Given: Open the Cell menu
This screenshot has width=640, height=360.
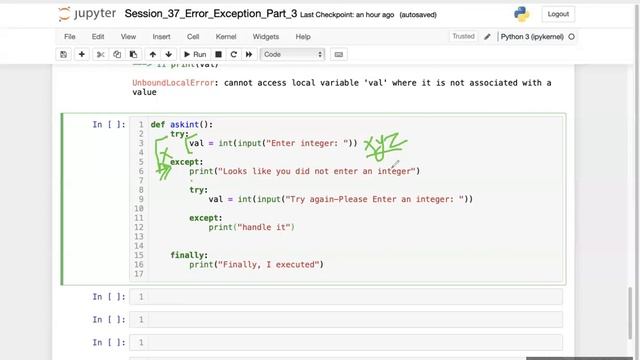Looking at the screenshot, I should coord(193,37).
